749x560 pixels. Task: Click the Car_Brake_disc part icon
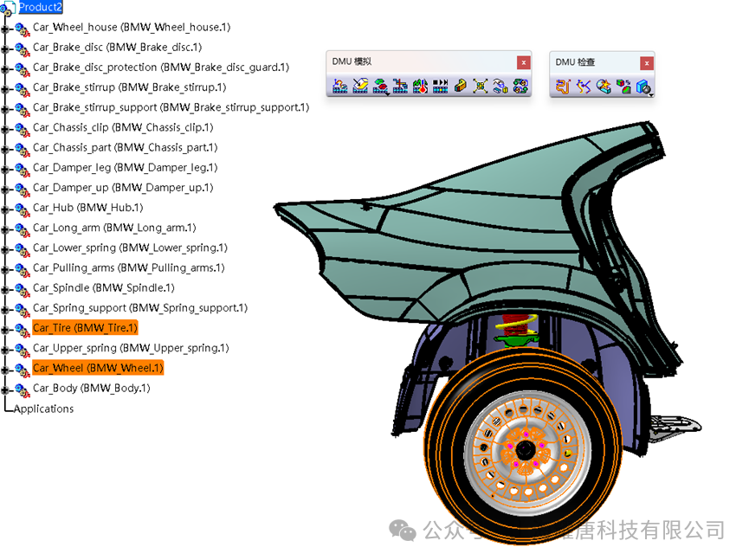[x=22, y=50]
